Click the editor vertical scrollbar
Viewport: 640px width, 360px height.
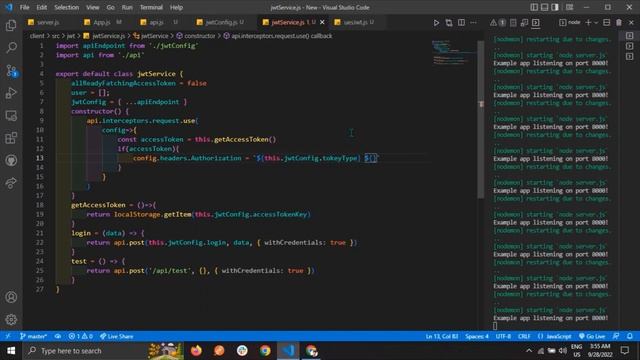coord(481,120)
